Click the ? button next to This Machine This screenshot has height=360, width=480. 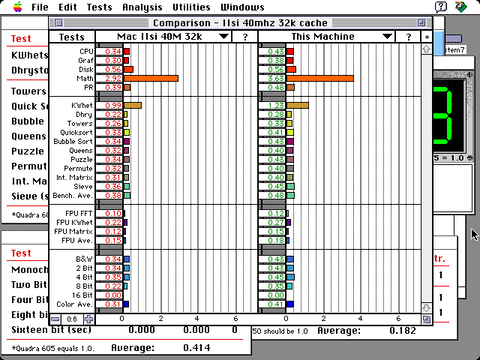(408, 37)
